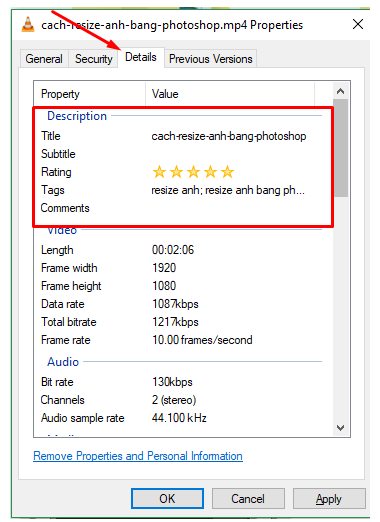
Task: Click the Value column header
Action: coord(230,94)
